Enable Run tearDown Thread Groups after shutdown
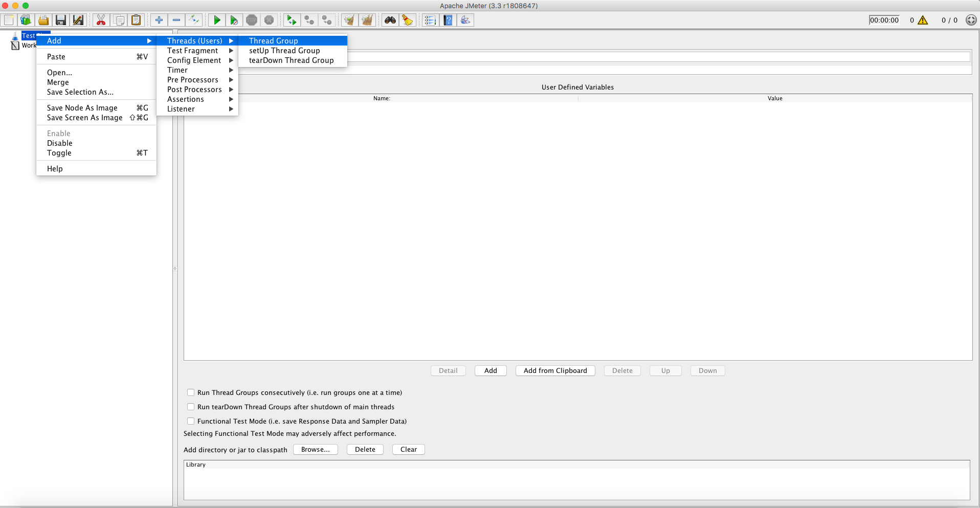 point(191,407)
